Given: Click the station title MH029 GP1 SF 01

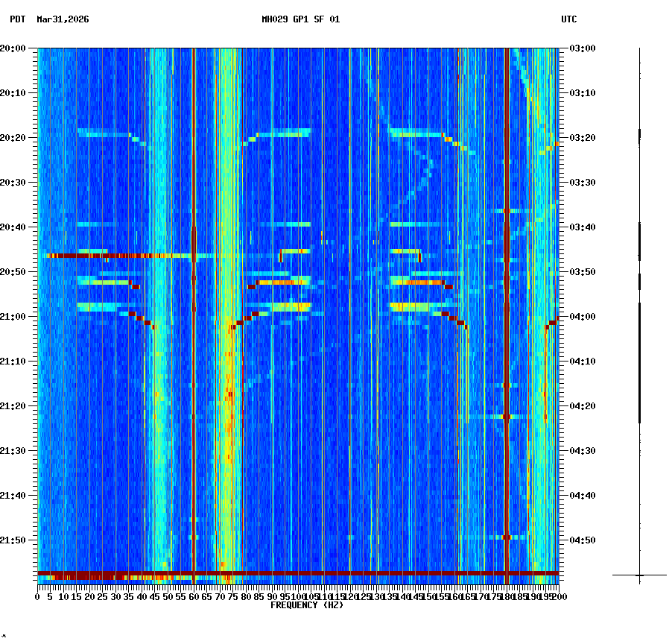Looking at the screenshot, I should (301, 21).
